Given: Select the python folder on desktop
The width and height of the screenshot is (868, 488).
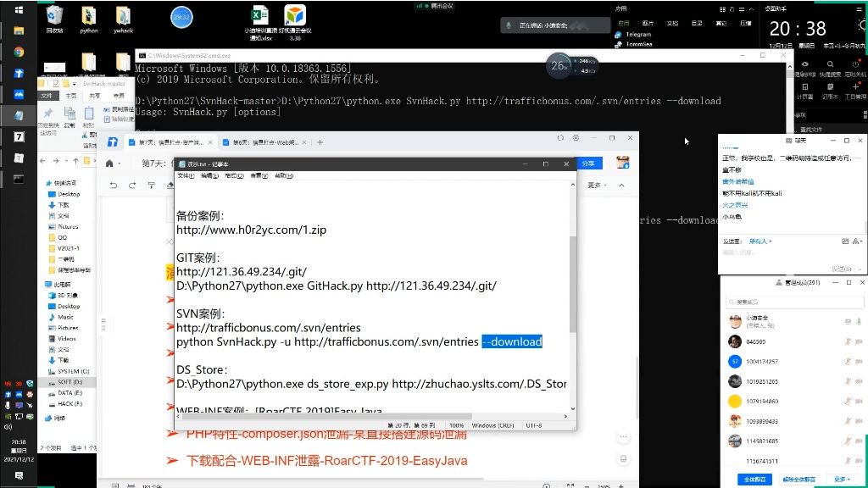Looking at the screenshot, I should pos(88,19).
